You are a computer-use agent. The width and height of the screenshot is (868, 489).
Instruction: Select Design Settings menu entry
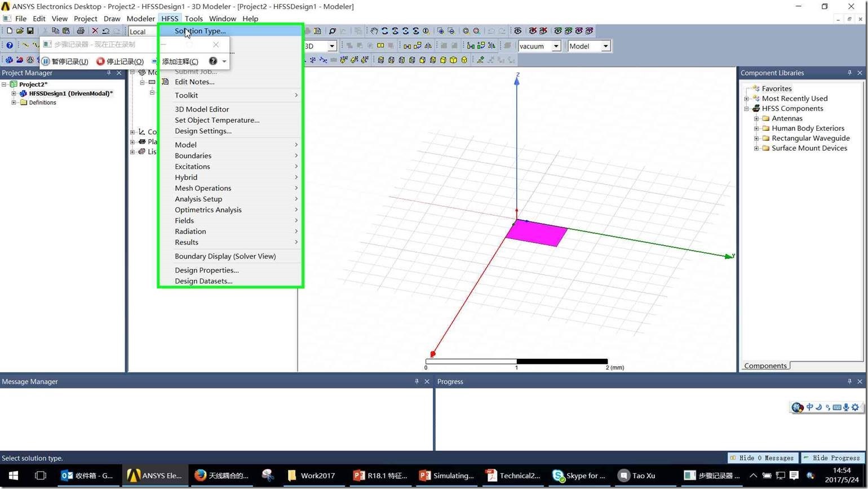[230, 131]
